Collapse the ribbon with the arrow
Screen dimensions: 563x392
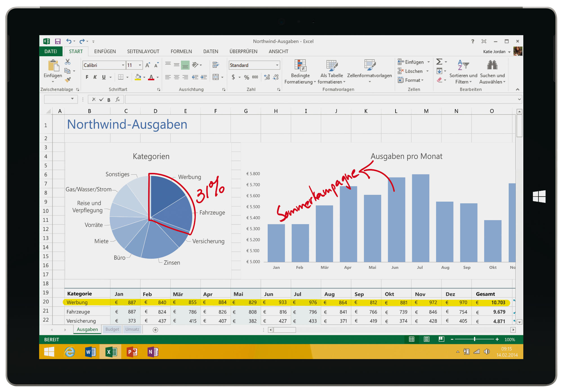tap(517, 89)
